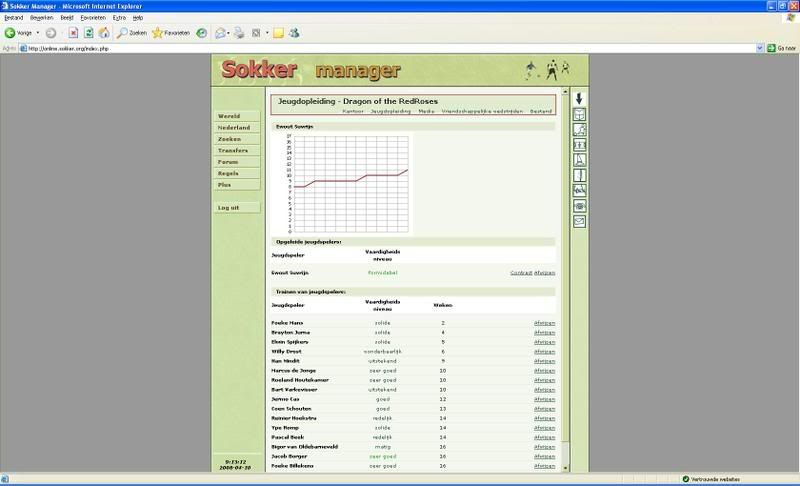Viewport: 800px width, 486px height.
Task: Click the trusted sites status bar indicator
Action: click(x=711, y=479)
